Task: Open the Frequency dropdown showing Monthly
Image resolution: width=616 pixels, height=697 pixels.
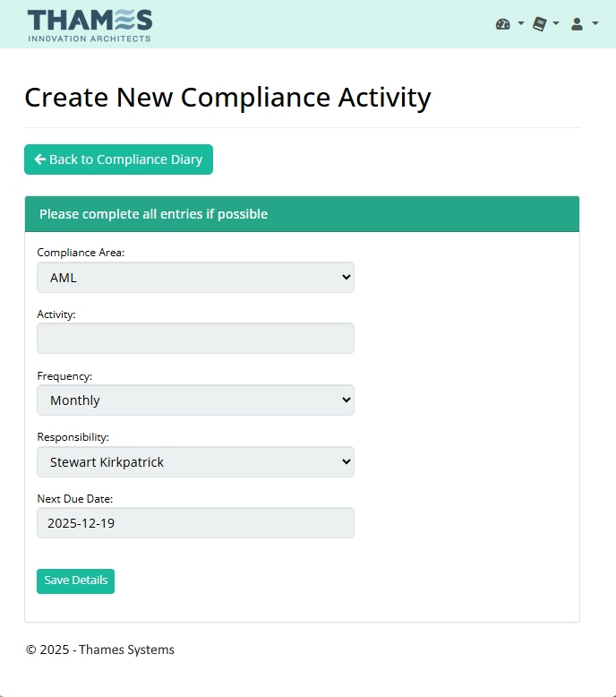Action: pyautogui.click(x=195, y=400)
